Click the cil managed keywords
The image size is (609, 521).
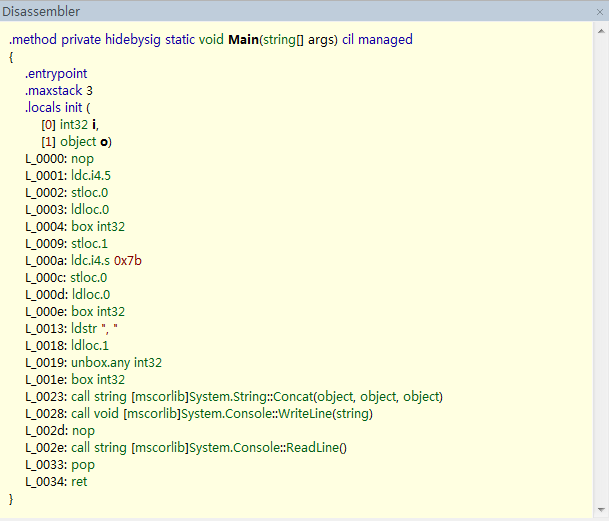click(377, 40)
